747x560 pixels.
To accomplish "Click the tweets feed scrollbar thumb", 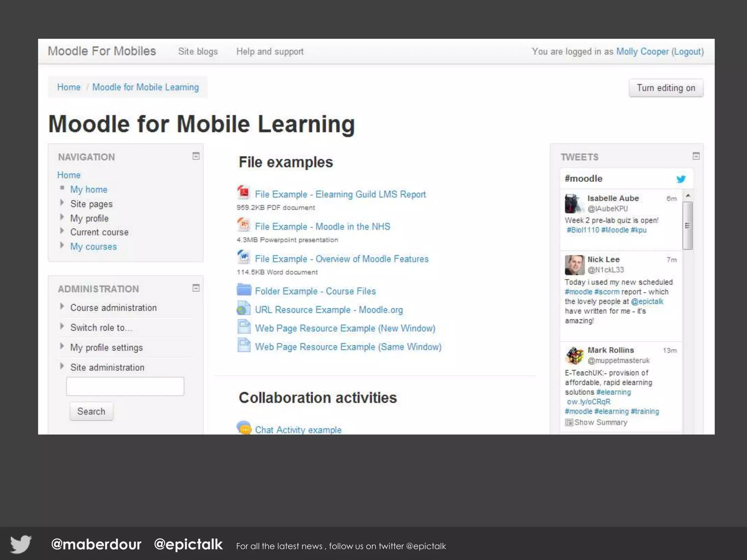I will tap(688, 225).
